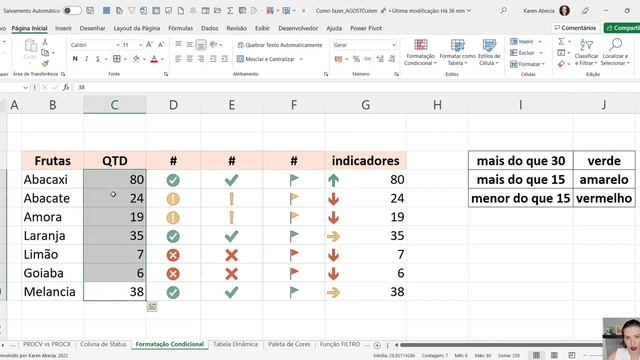The image size is (640, 360).
Task: Decrease indent
Action: 213,59
